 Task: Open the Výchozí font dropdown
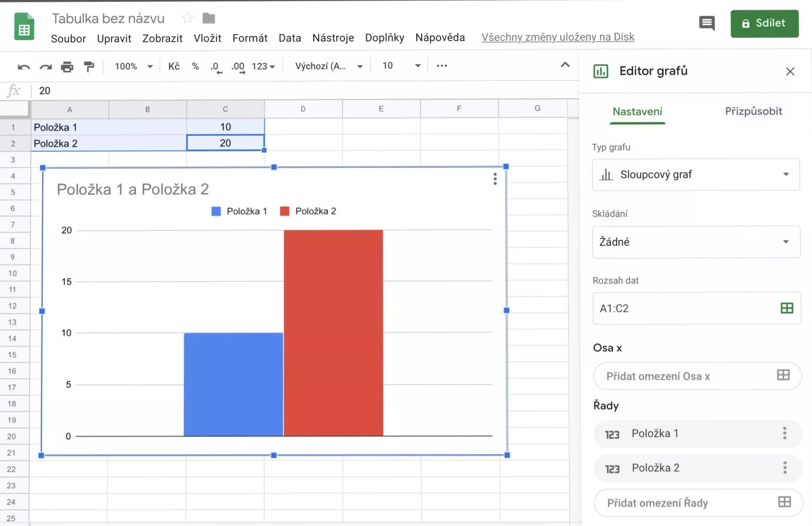(328, 66)
